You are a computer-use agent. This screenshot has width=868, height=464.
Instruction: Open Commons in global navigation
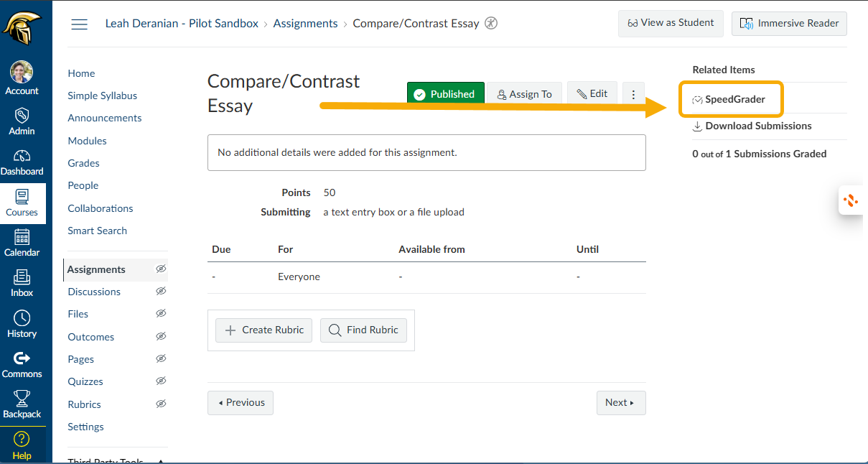(x=22, y=364)
